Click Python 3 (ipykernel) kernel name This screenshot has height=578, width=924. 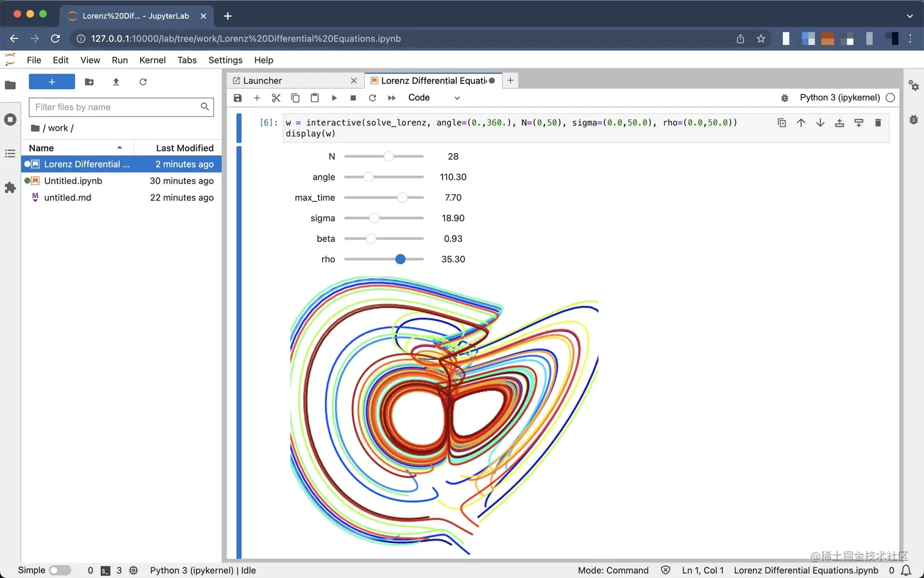(x=840, y=98)
